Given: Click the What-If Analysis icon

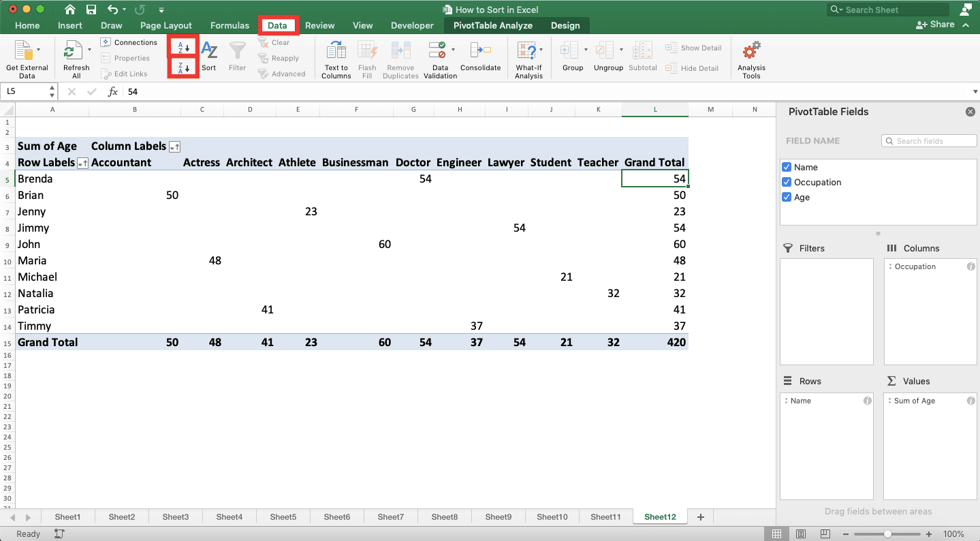Looking at the screenshot, I should tap(526, 50).
